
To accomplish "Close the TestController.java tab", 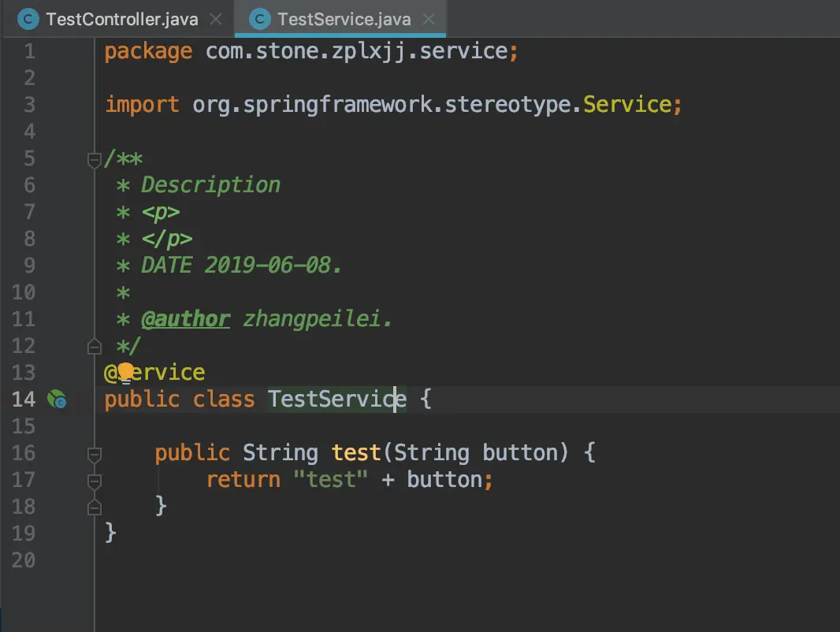I will [216, 19].
